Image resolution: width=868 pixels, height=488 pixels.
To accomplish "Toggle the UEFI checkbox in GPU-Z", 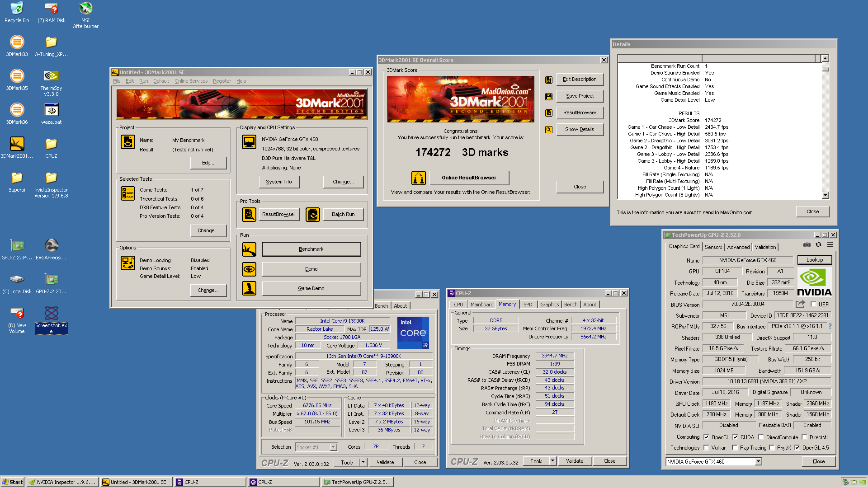I will [x=813, y=305].
